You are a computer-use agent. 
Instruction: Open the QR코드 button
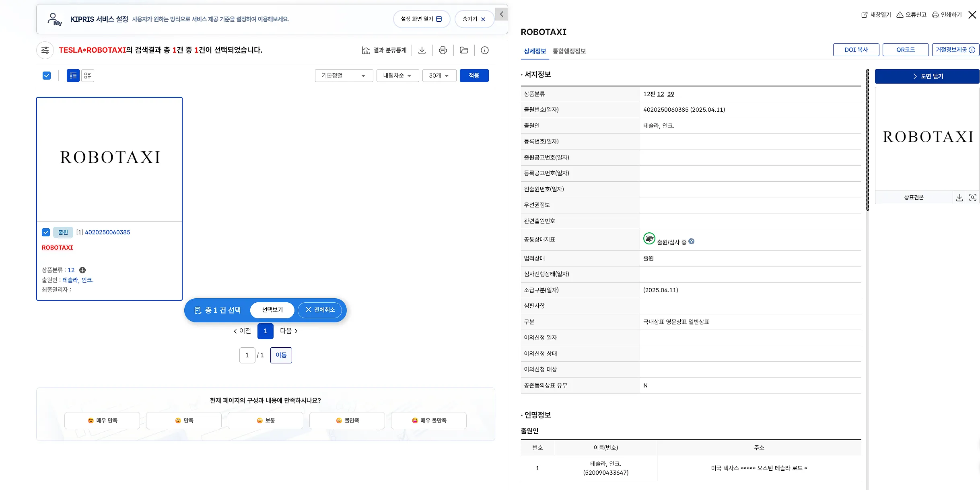[x=906, y=50]
